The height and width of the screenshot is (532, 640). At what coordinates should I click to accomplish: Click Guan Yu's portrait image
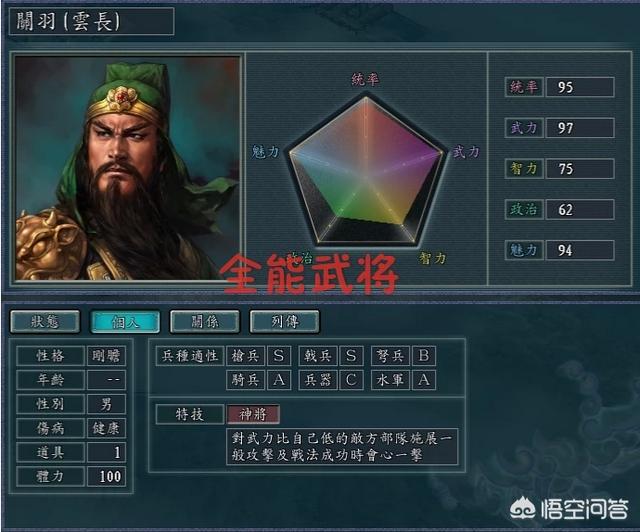128,168
